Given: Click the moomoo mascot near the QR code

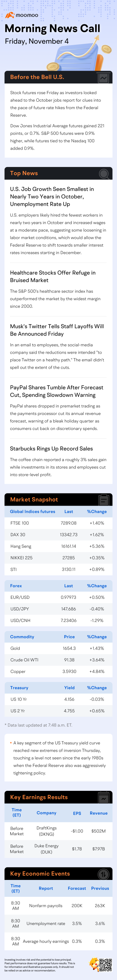Looking at the screenshot, I should 94,964.
